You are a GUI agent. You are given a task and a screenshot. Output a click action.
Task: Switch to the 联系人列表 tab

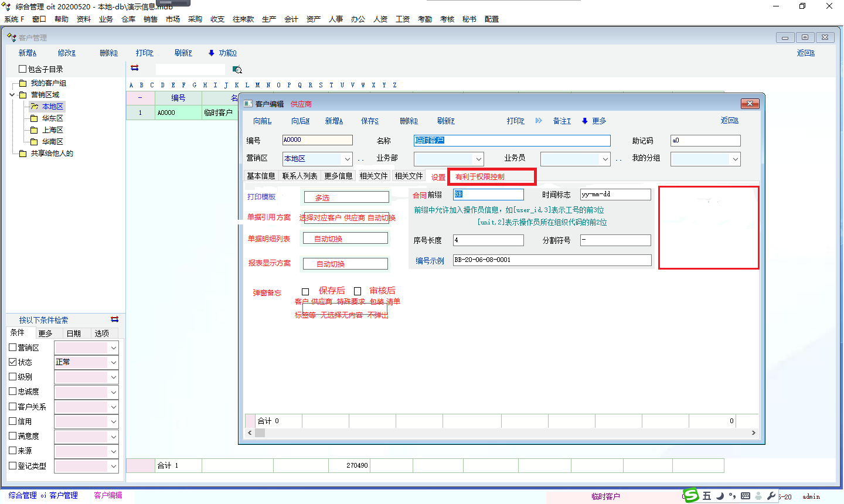pos(300,176)
